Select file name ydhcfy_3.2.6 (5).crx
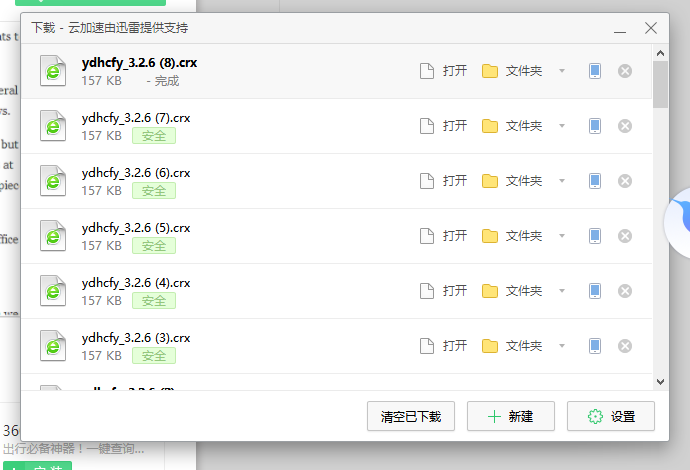The width and height of the screenshot is (690, 470). tap(136, 228)
